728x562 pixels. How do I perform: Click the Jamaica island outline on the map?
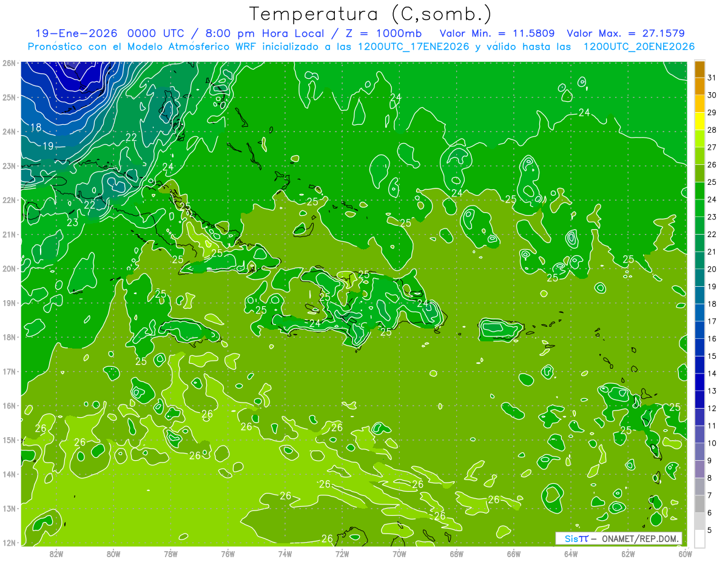click(x=190, y=332)
